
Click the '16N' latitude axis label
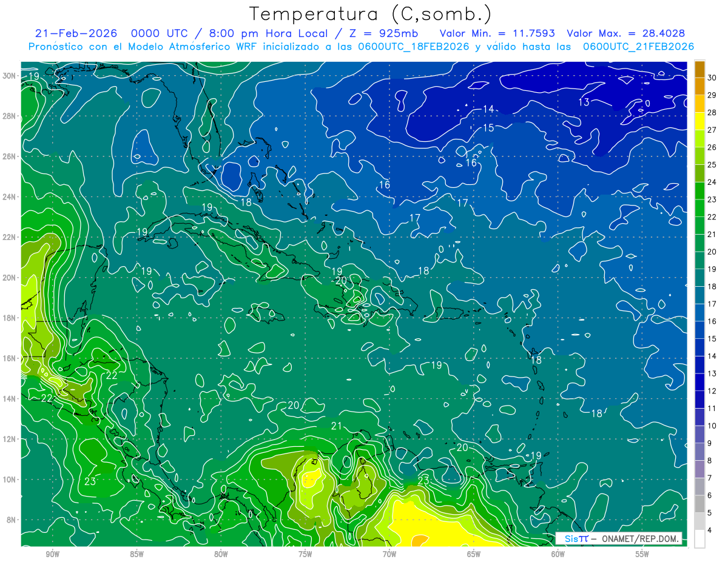coord(10,358)
